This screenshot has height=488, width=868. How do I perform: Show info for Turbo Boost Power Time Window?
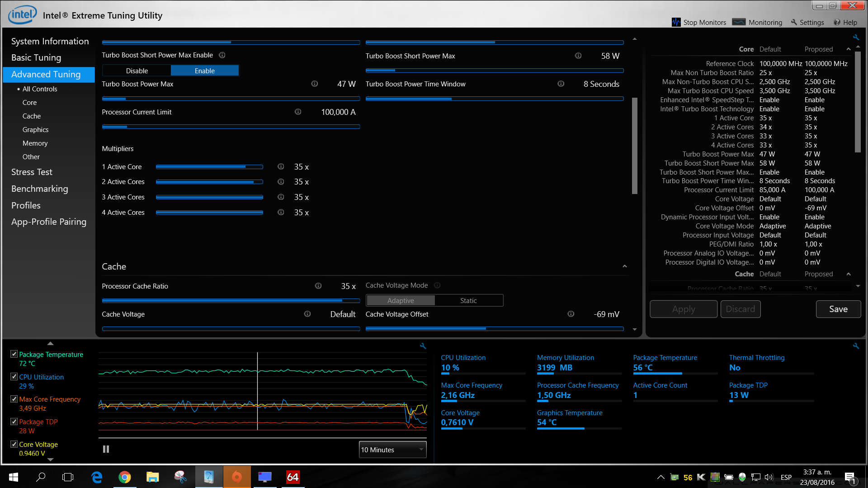pos(561,84)
